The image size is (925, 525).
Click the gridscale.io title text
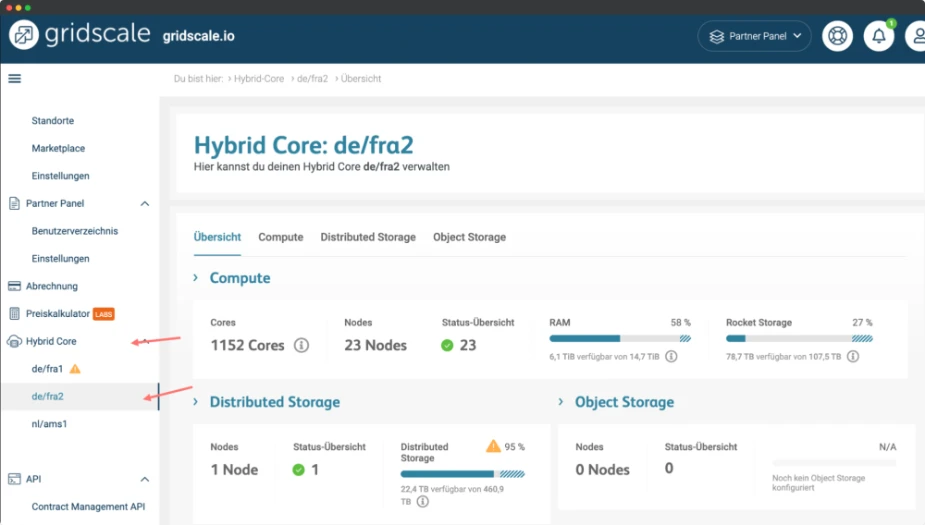pyautogui.click(x=199, y=36)
